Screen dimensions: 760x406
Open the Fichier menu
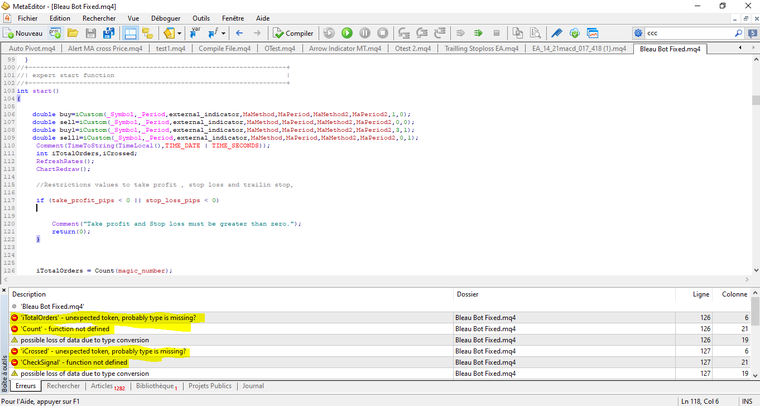coord(28,18)
